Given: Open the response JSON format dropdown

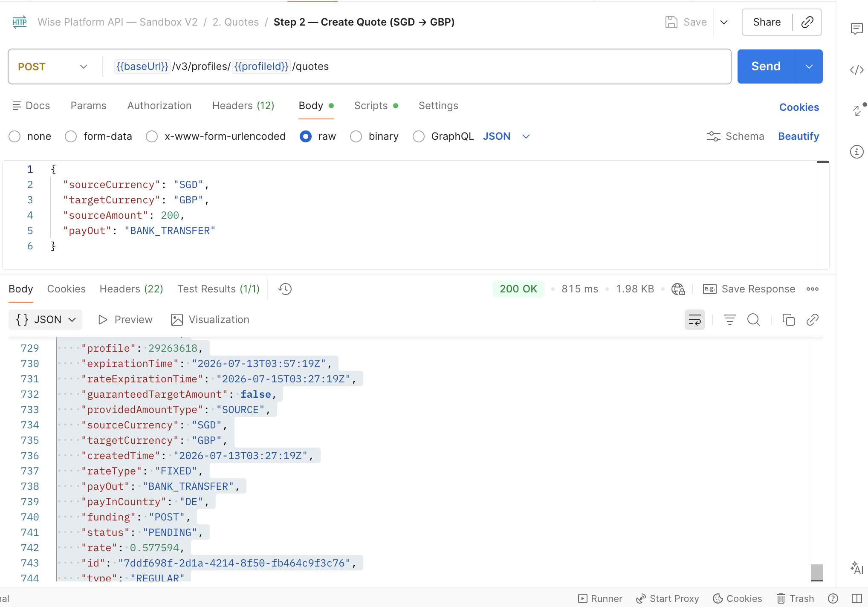Looking at the screenshot, I should pos(45,320).
